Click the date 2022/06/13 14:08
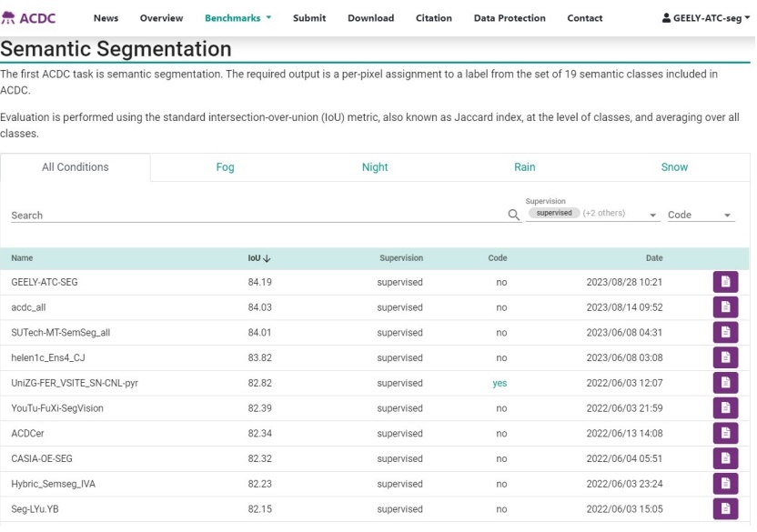Viewport: 757px width, 532px height. (x=624, y=433)
